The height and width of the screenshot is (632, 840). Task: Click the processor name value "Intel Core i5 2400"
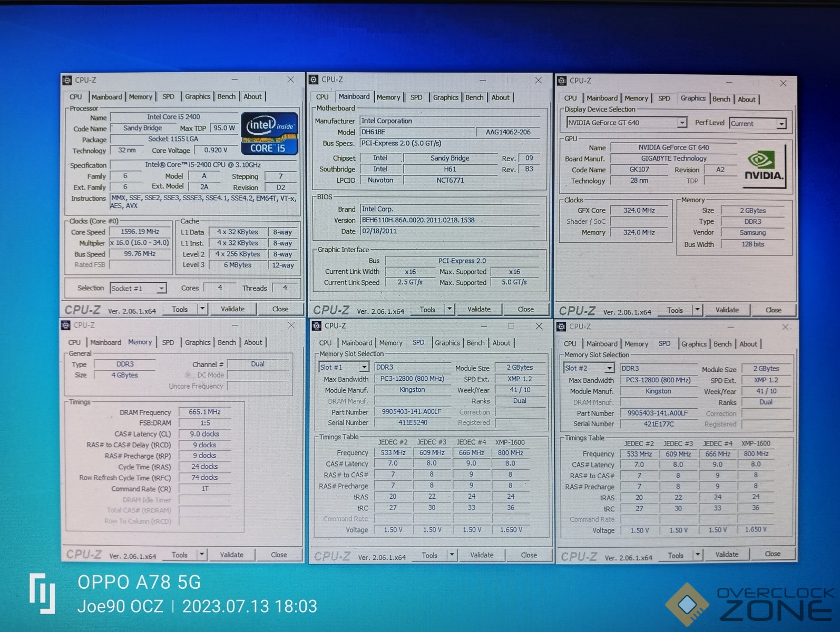click(x=173, y=117)
